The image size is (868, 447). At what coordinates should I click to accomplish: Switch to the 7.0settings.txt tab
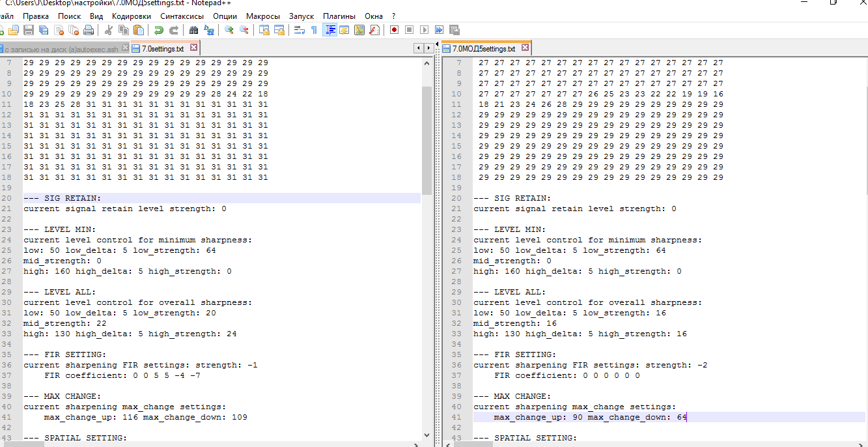tap(163, 48)
